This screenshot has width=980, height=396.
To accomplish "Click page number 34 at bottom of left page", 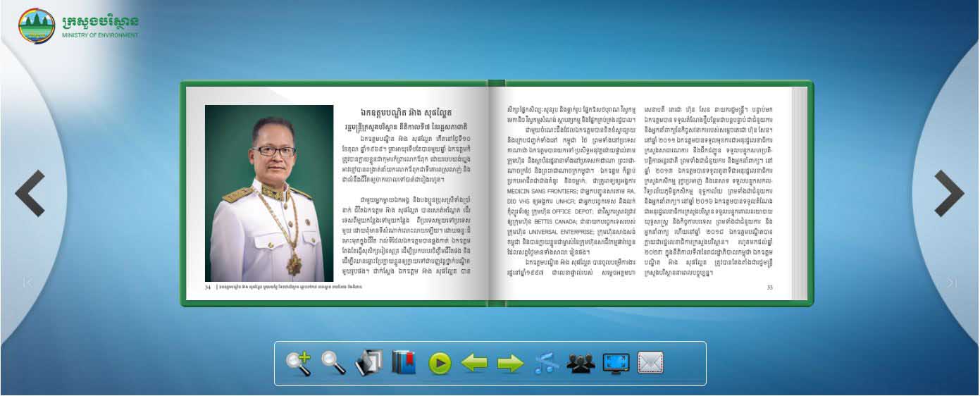I will click(208, 287).
